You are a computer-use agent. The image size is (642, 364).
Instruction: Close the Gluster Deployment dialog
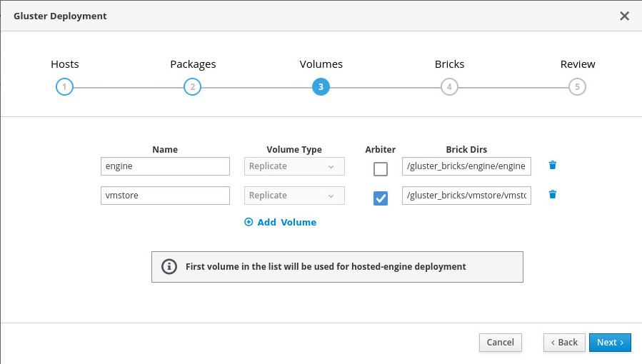[624, 16]
